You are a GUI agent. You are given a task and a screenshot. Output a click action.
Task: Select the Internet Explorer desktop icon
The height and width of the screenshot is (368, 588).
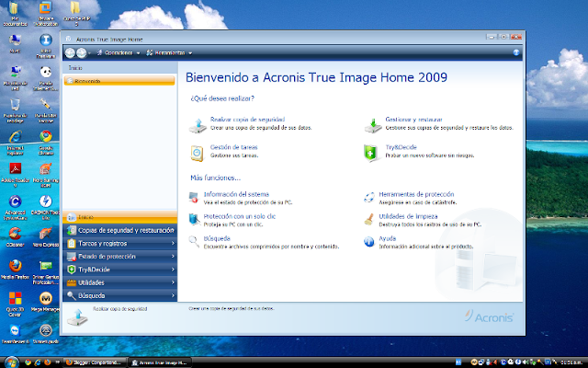pos(15,144)
